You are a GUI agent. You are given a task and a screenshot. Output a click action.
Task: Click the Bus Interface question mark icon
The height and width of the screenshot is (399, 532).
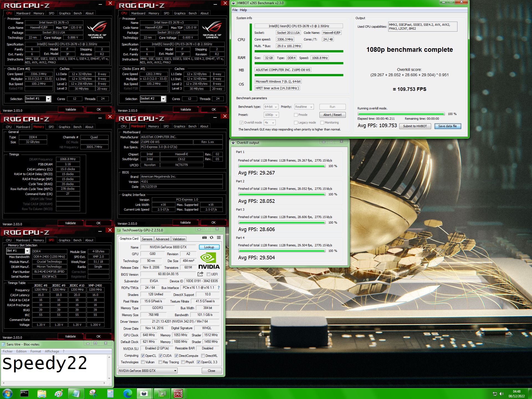218,288
